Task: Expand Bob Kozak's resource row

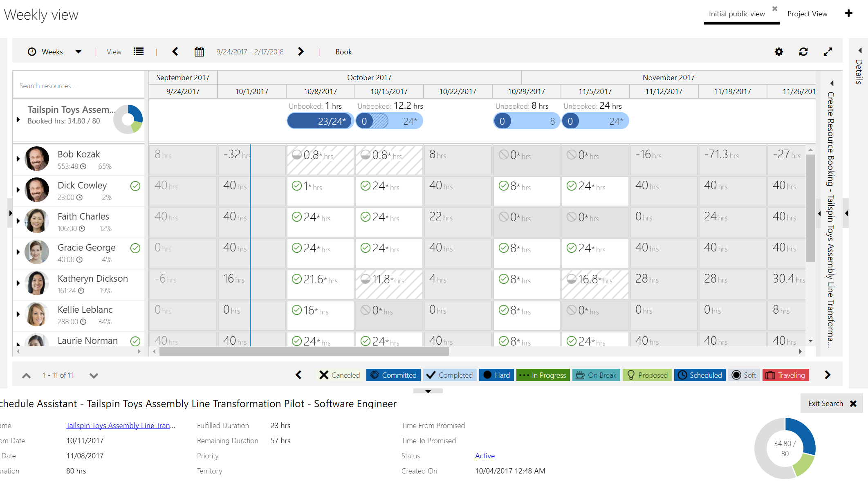Action: point(18,159)
